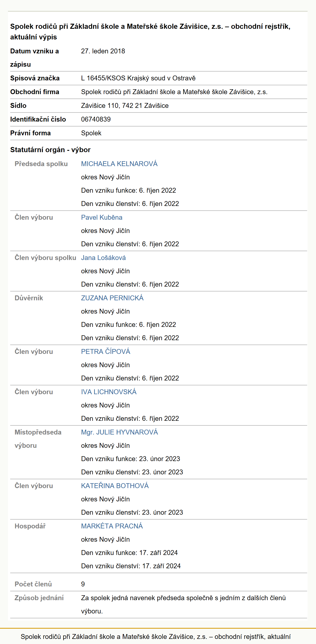Select the identification number 06740839
Image resolution: width=316 pixels, height=644 pixels.
(x=96, y=119)
